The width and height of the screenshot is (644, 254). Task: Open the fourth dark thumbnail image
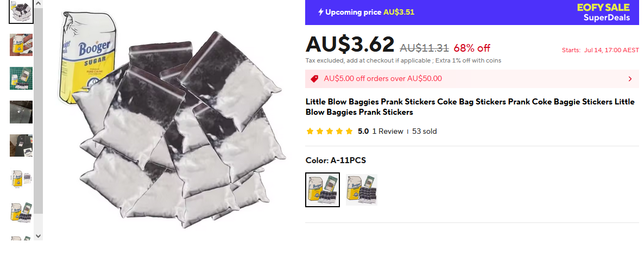click(21, 112)
